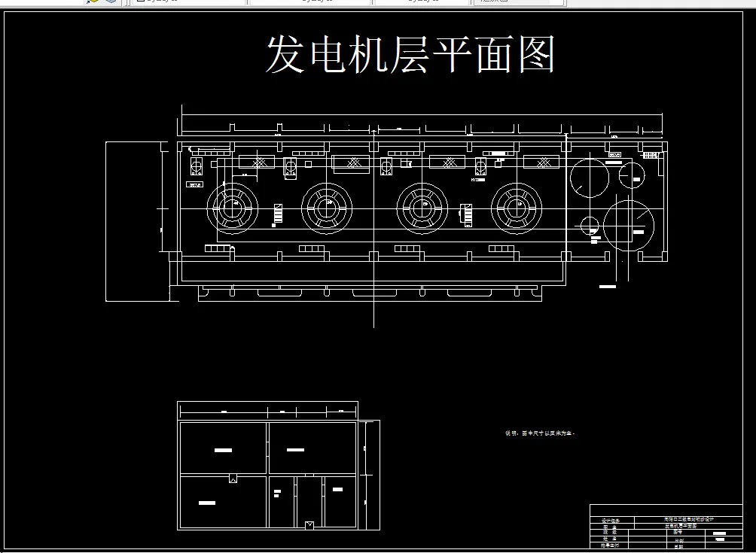The image size is (756, 553).
Task: Click the 日期 cell in the title block
Action: [676, 545]
